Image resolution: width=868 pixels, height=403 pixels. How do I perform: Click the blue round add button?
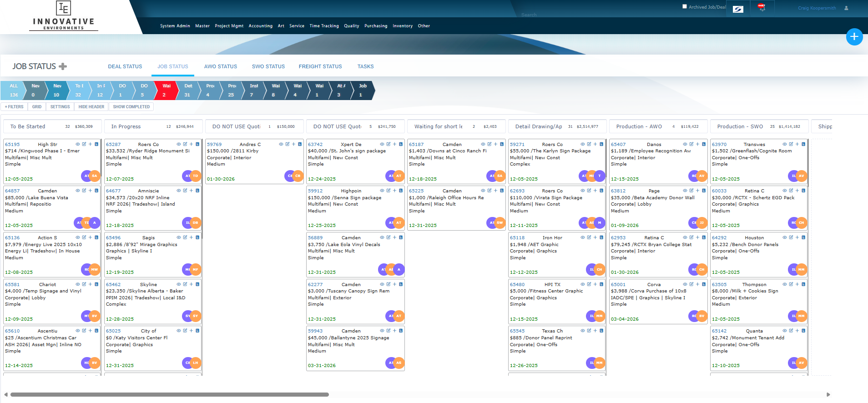[x=854, y=37]
